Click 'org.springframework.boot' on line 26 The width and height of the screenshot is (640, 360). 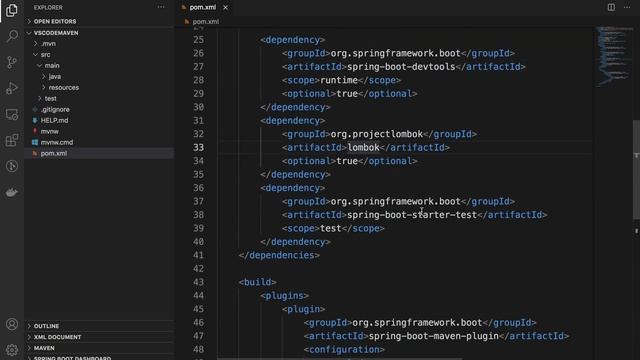point(396,53)
